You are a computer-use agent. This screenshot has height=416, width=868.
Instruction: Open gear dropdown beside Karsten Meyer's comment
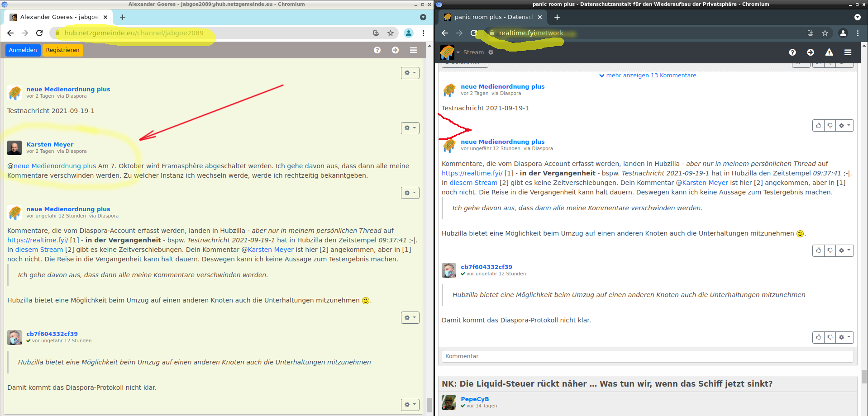point(410,193)
